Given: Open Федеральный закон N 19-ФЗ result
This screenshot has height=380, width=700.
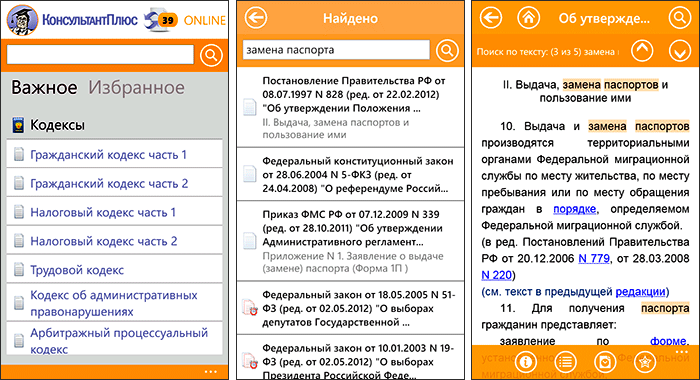Looking at the screenshot, I should [350, 357].
